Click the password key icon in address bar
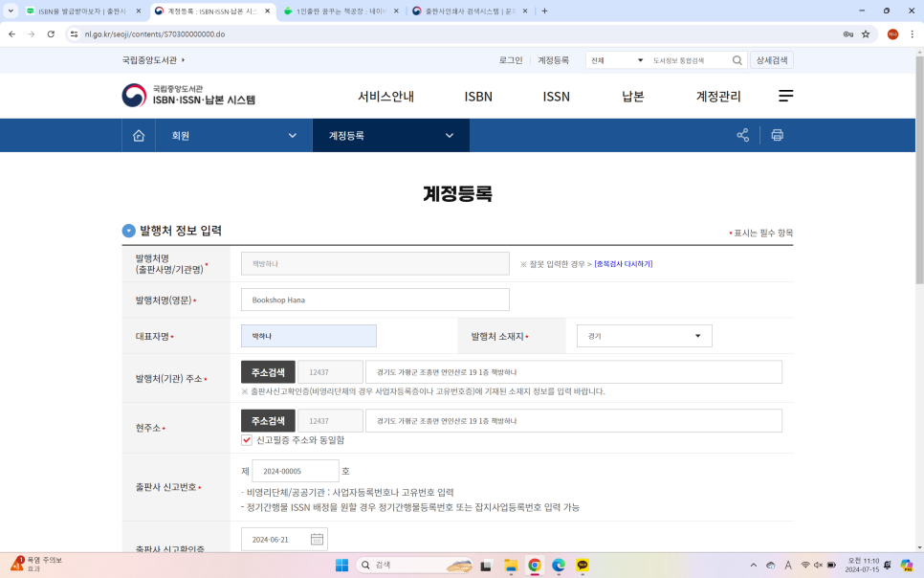 (848, 34)
